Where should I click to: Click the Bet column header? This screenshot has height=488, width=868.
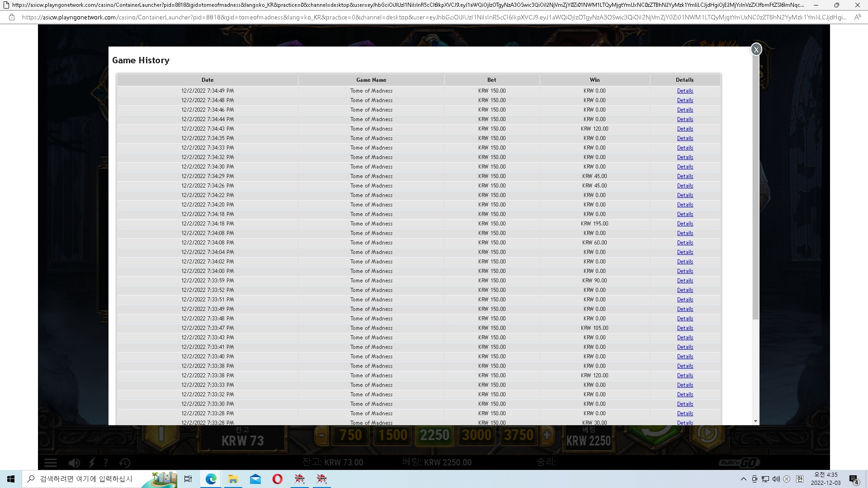click(492, 80)
